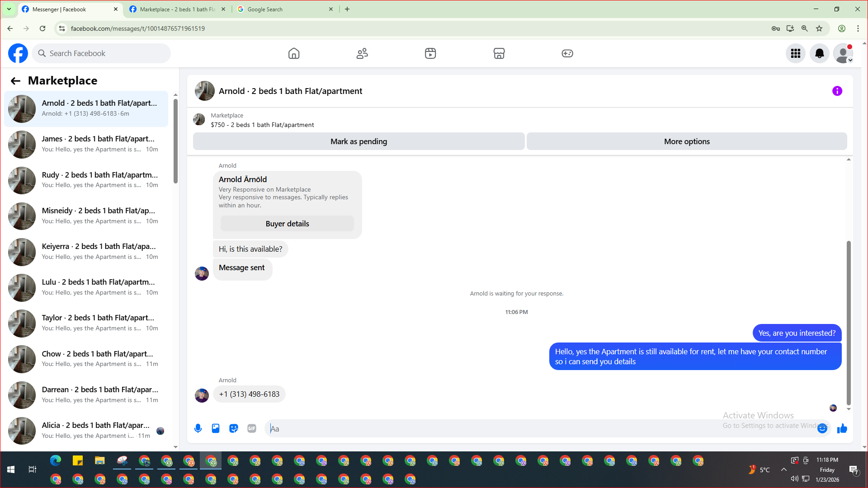The height and width of the screenshot is (488, 868).
Task: Go to the Facebook Home tab
Action: (x=294, y=53)
